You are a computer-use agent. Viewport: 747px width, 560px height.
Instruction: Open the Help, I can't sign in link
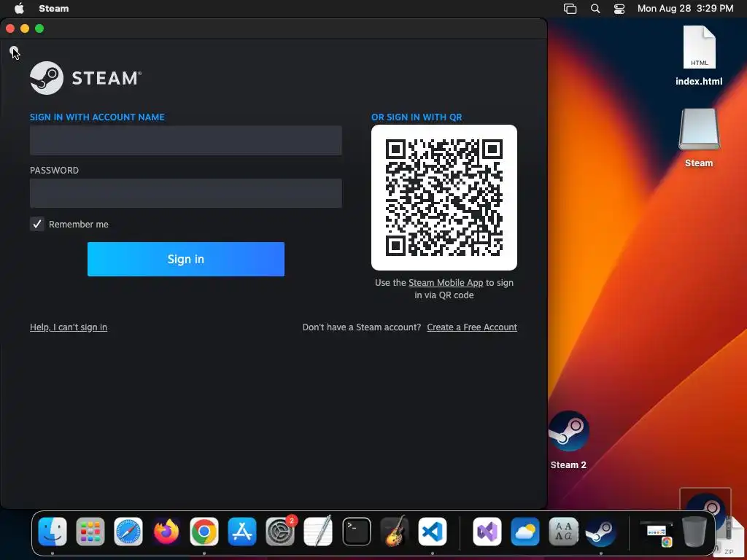click(x=69, y=327)
